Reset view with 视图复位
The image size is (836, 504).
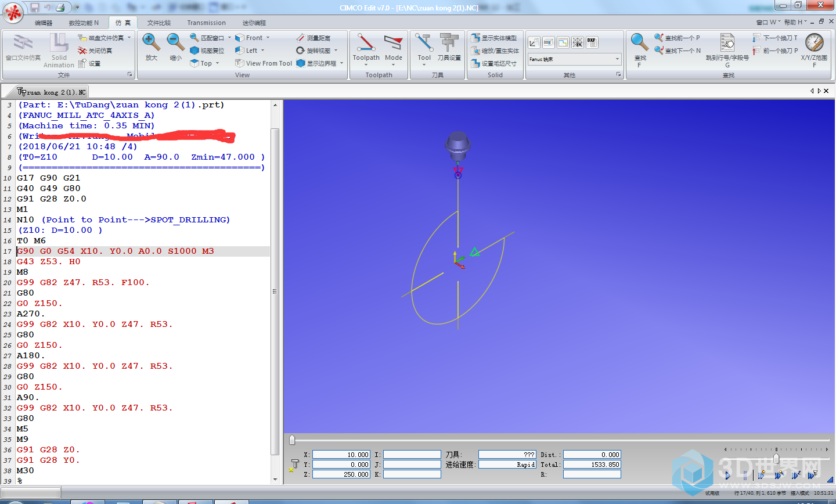[207, 51]
